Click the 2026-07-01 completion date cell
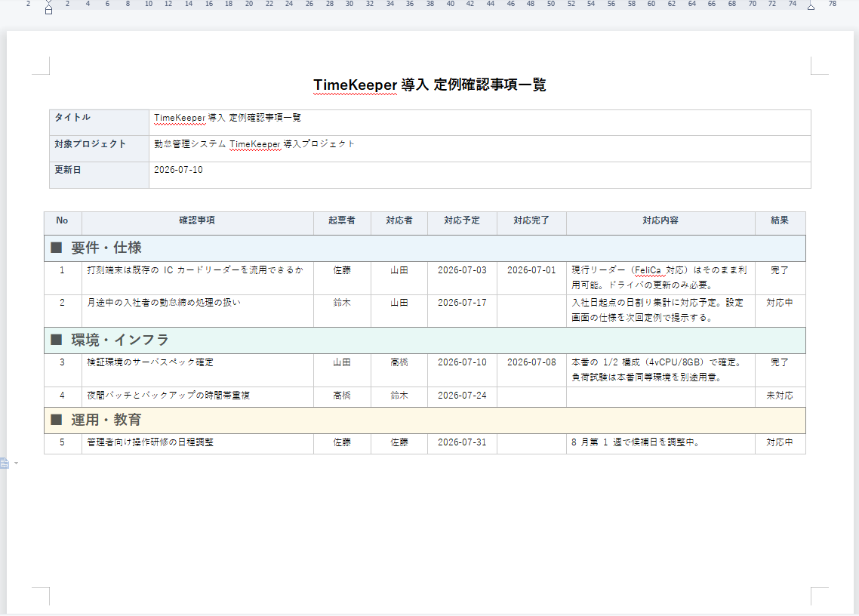Image resolution: width=859 pixels, height=616 pixels. point(531,278)
